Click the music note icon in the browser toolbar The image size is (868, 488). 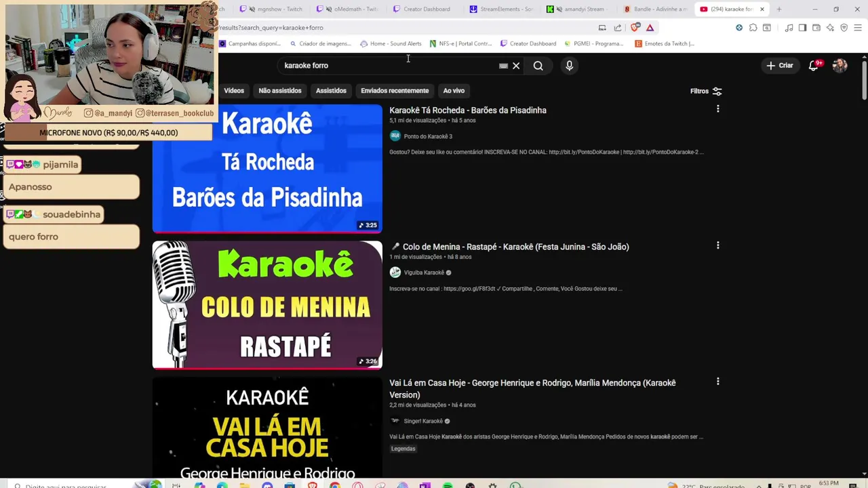point(789,28)
